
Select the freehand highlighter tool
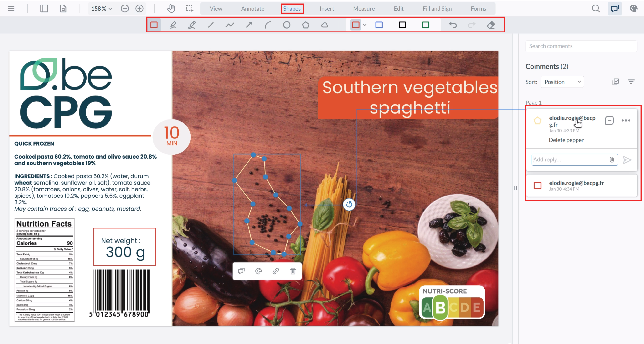(x=192, y=25)
